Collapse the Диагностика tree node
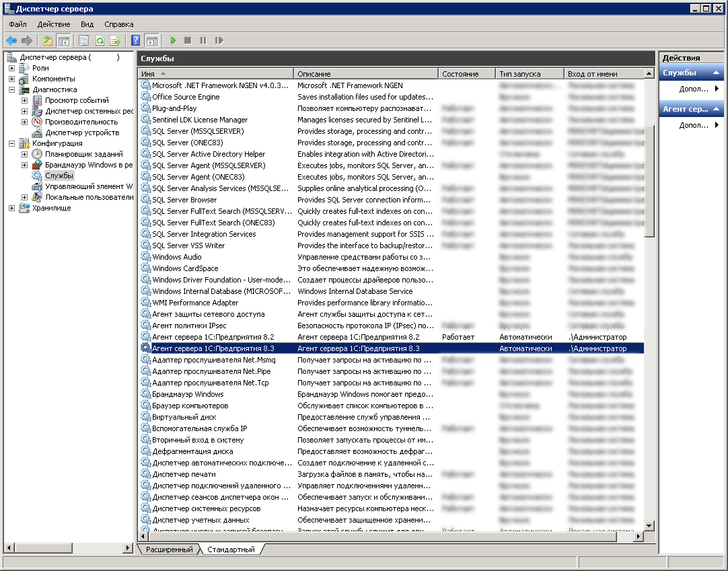 pyautogui.click(x=11, y=89)
